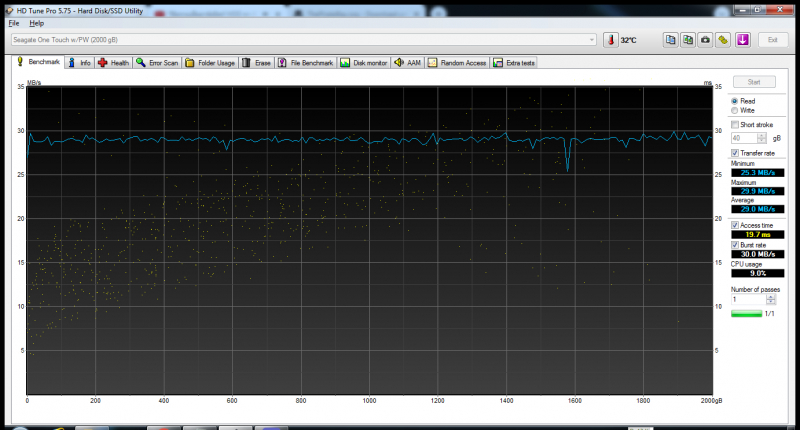The image size is (800, 430).
Task: Click the Minimum value 25.3 MB/s
Action: pyautogui.click(x=758, y=173)
